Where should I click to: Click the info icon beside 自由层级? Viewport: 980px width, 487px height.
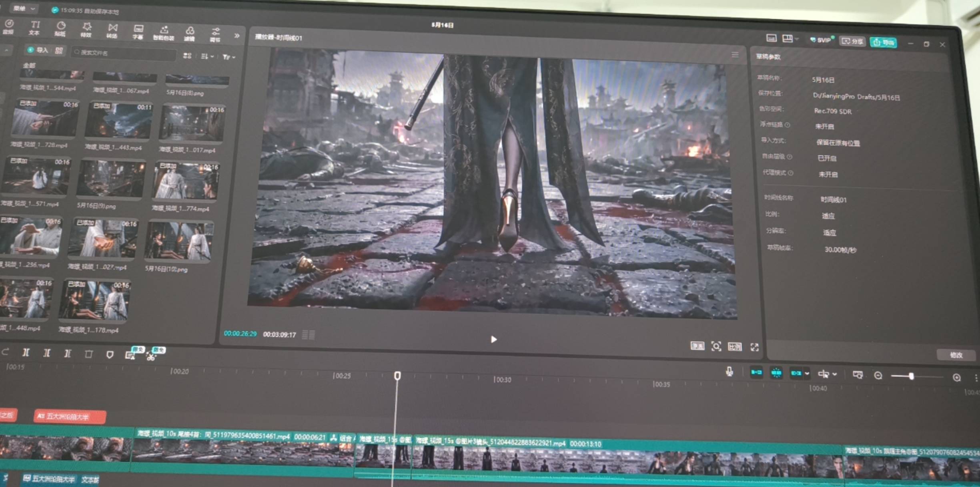[789, 157]
